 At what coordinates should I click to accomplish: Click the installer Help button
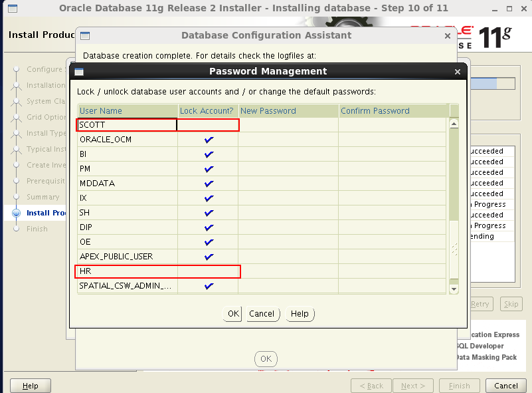(x=30, y=386)
